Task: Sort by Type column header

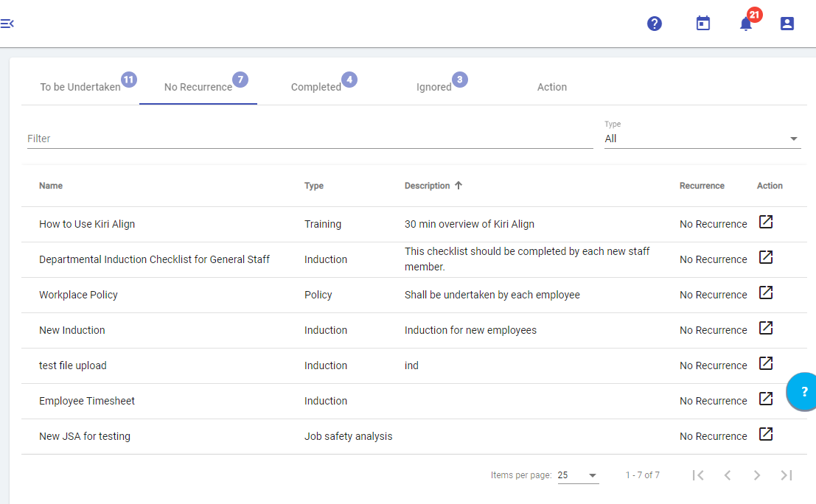Action: tap(314, 186)
